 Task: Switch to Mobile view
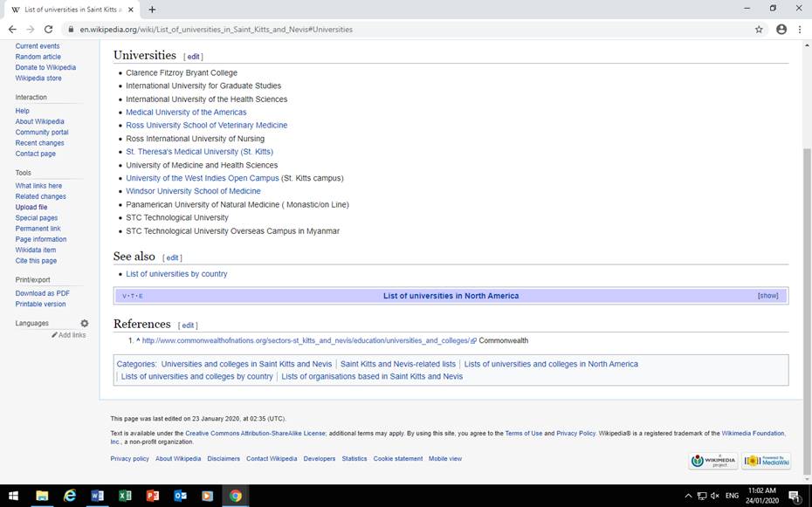tap(444, 459)
